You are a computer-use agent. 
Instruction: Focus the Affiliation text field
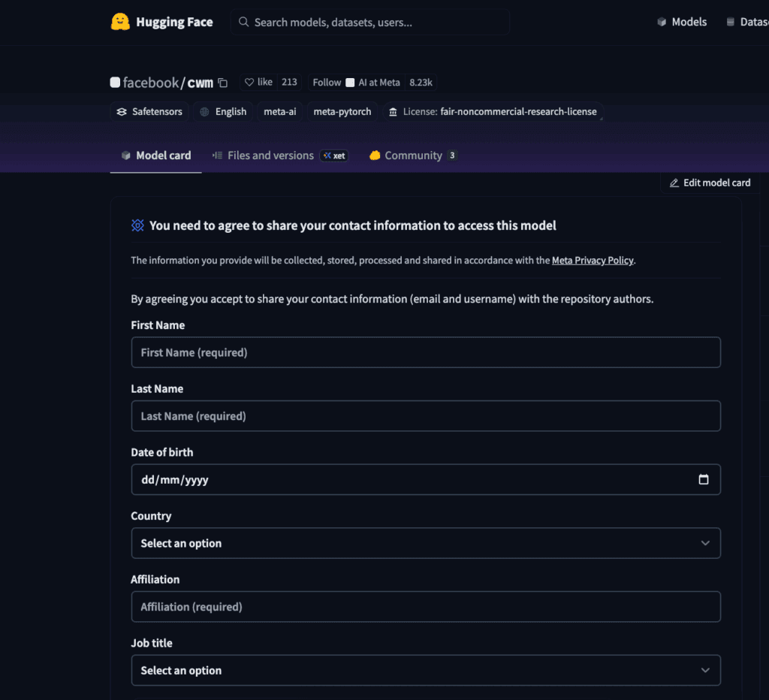coord(425,607)
